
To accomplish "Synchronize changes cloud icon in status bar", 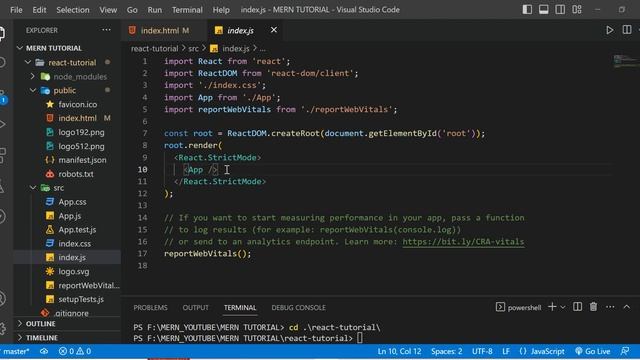I will (44, 351).
